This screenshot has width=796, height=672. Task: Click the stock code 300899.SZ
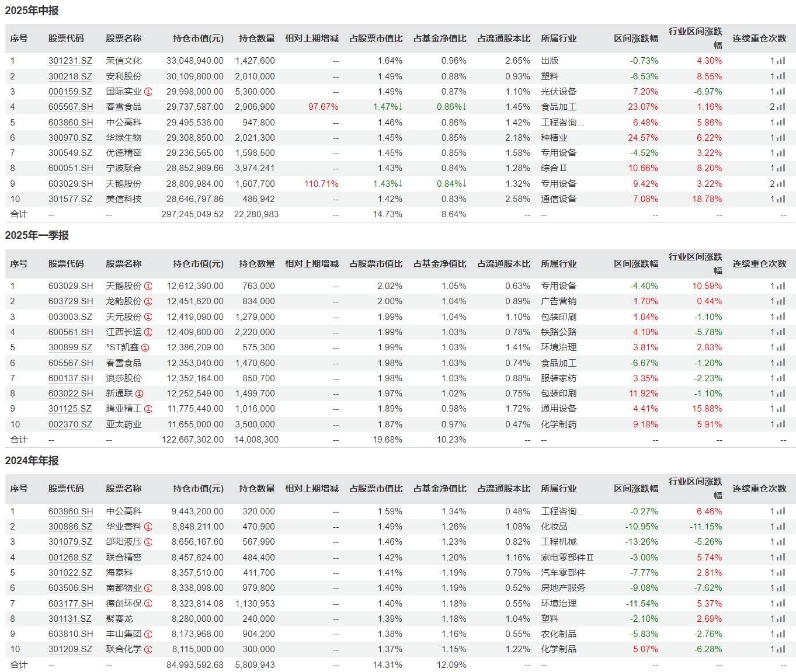70,347
